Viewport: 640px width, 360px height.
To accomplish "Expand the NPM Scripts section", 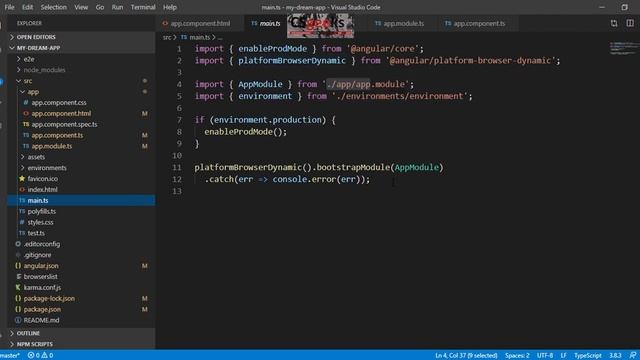I will coord(81,344).
